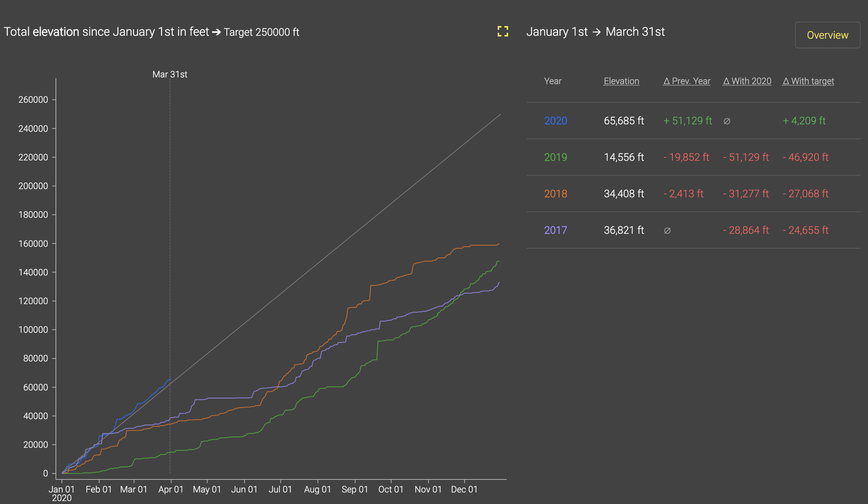Select the 2017 year label in table
The height and width of the screenshot is (504, 868).
click(x=555, y=230)
